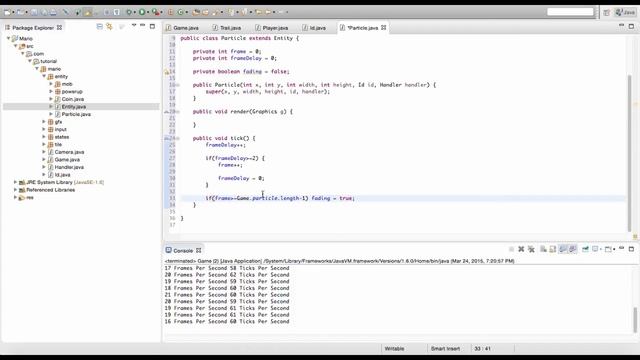Click the Open Perspective icon
Image resolution: width=640 pixels, height=360 pixels.
tap(607, 13)
